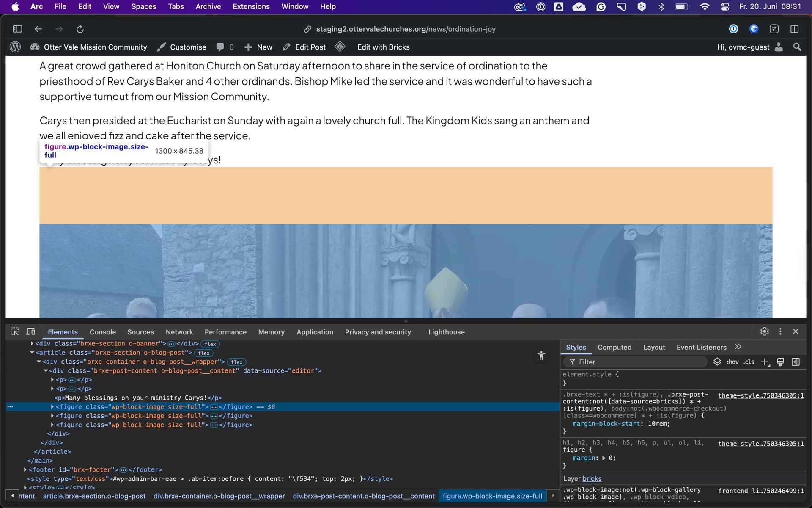Select the inspect element picker tool
The width and height of the screenshot is (812, 508).
click(15, 331)
